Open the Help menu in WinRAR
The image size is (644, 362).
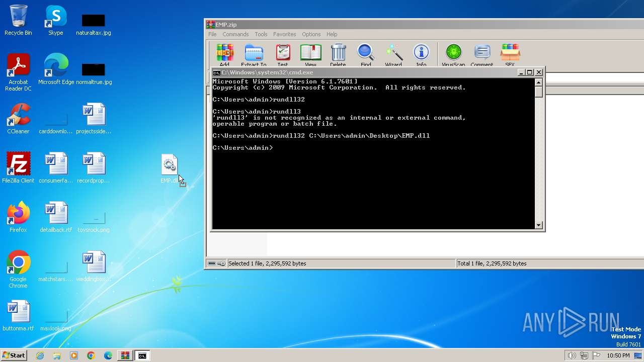pos(332,34)
